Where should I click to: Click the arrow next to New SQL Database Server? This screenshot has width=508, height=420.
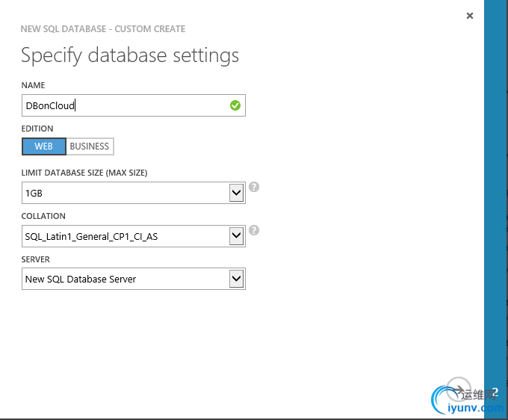[236, 280]
